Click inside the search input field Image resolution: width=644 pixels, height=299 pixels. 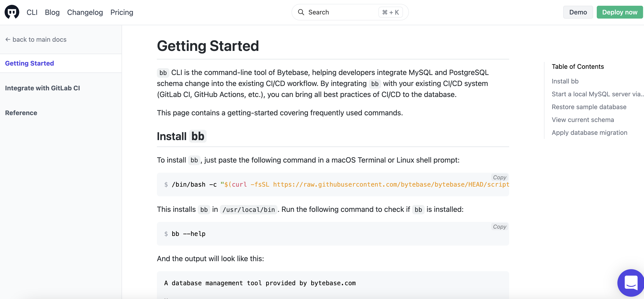[x=333, y=12]
